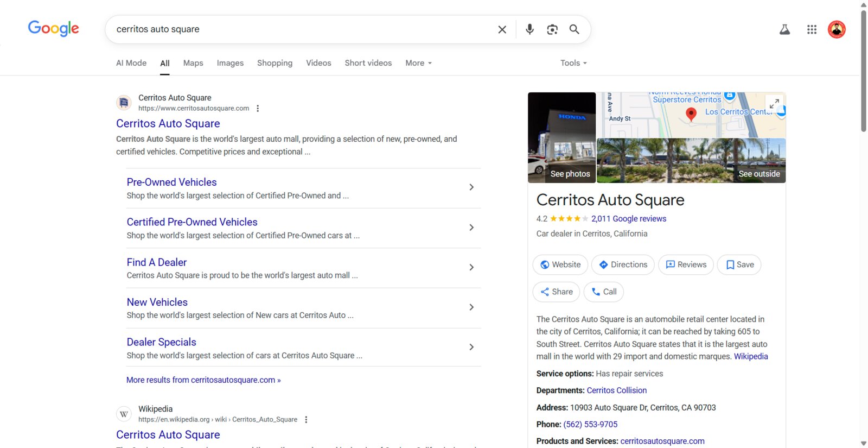This screenshot has width=868, height=448.
Task: Open More results from cerritosautosquare.com
Action: tap(203, 380)
